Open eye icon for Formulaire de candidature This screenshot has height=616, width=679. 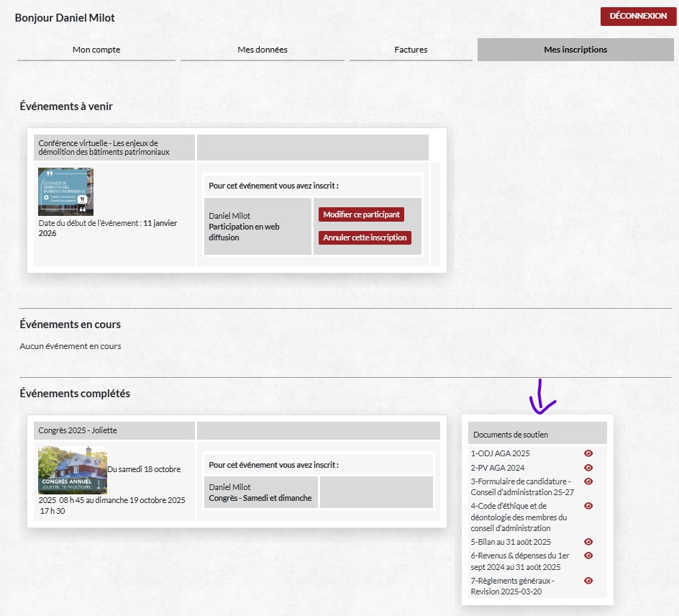click(588, 481)
